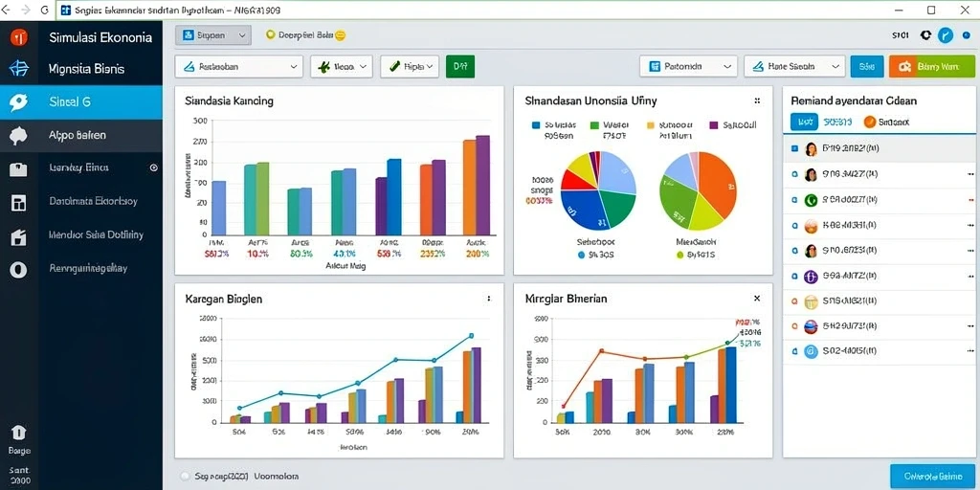Close the Mireglar Bherian chart panel
Image resolution: width=980 pixels, height=490 pixels.
coord(757,299)
